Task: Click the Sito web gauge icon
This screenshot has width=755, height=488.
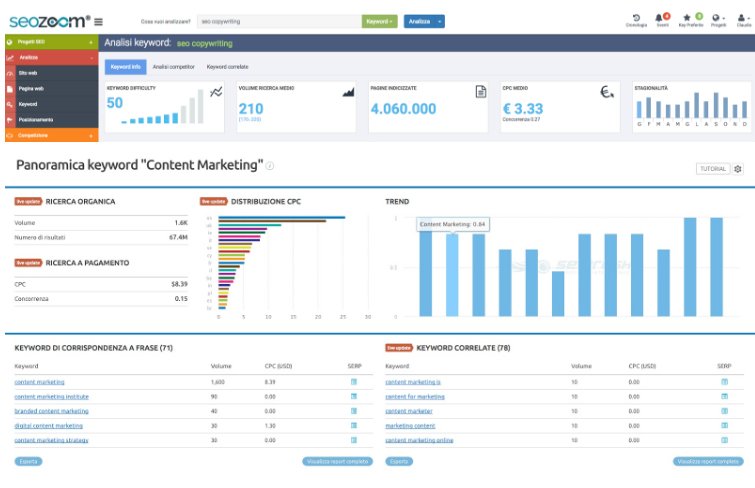Action: [x=10, y=73]
